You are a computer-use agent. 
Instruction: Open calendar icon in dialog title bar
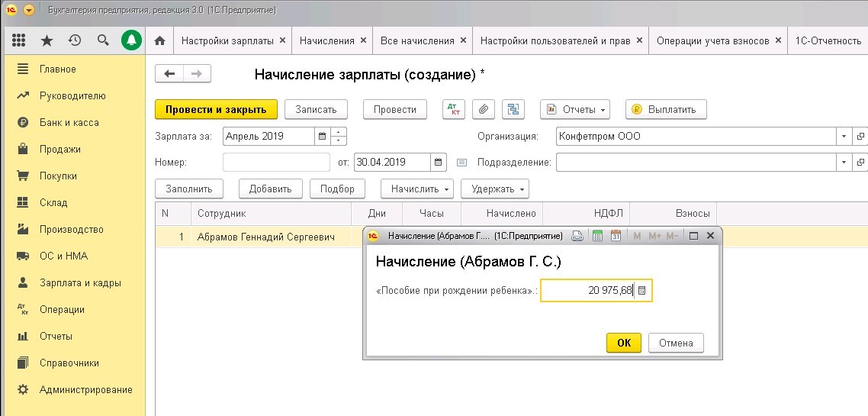tap(616, 236)
